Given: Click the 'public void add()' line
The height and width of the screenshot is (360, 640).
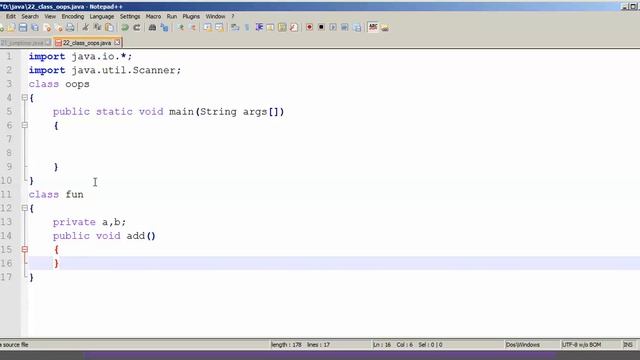Looking at the screenshot, I should click(104, 236).
